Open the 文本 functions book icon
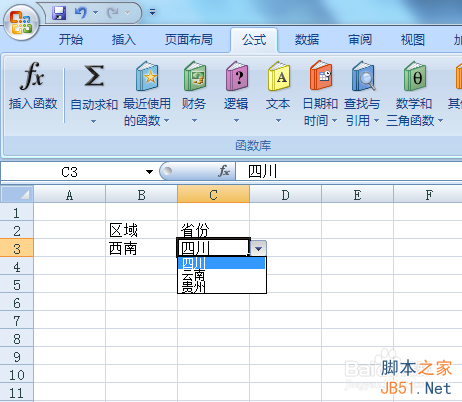This screenshot has height=402, width=462. 279,76
